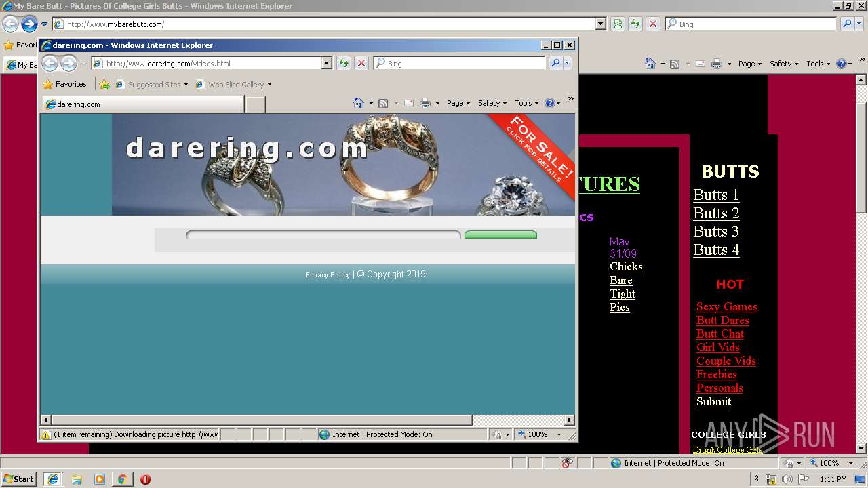Image resolution: width=868 pixels, height=488 pixels.
Task: Open Favorites in darering.com window
Action: [64, 84]
